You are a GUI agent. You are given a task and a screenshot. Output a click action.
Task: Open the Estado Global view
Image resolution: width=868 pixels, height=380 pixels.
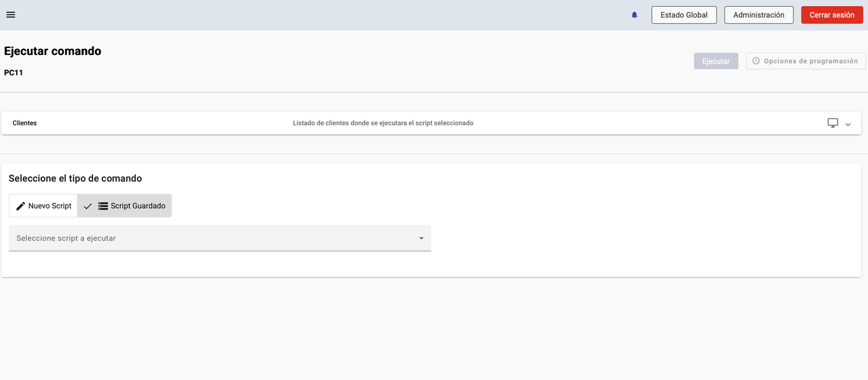pyautogui.click(x=684, y=15)
